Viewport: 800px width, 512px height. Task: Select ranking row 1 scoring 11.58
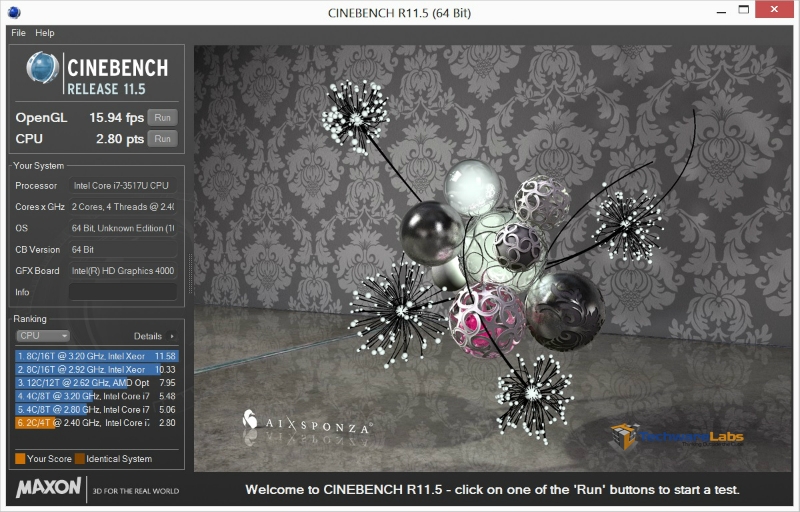pos(96,356)
